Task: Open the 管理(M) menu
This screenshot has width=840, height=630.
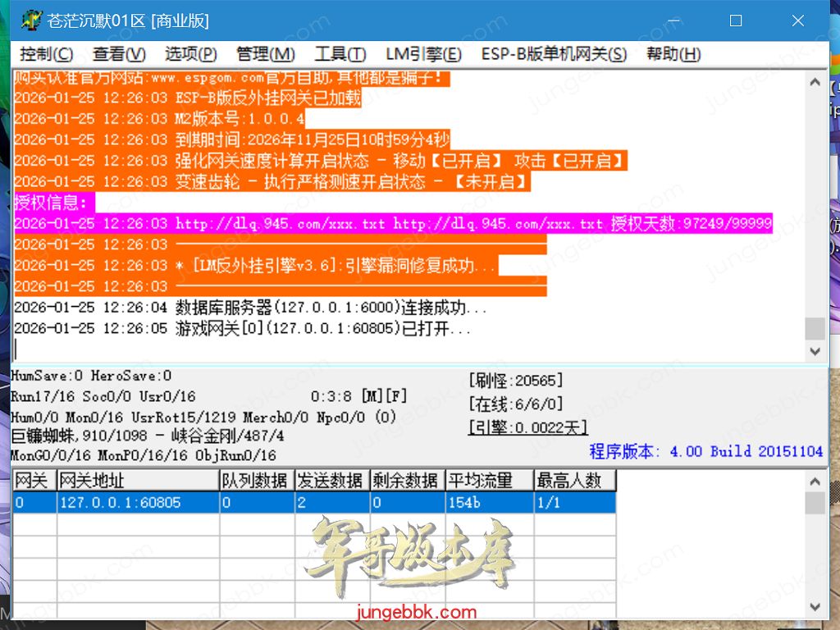Action: point(265,54)
